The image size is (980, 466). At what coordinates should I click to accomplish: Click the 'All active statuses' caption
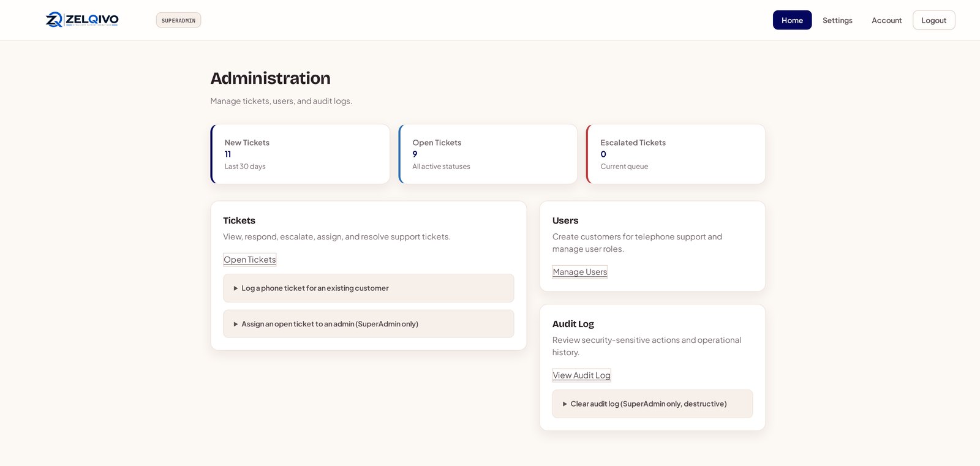pos(441,167)
